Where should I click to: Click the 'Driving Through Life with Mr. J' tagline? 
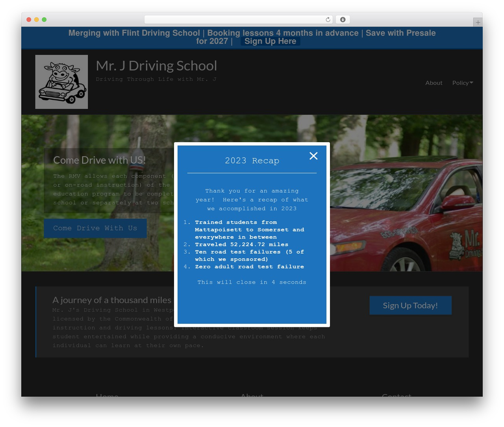tap(156, 79)
